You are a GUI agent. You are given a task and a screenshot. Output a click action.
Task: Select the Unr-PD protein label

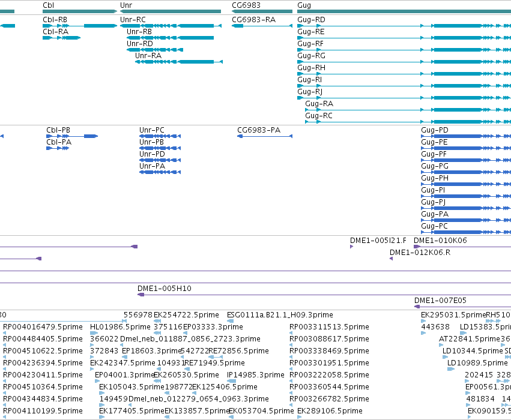coord(152,154)
